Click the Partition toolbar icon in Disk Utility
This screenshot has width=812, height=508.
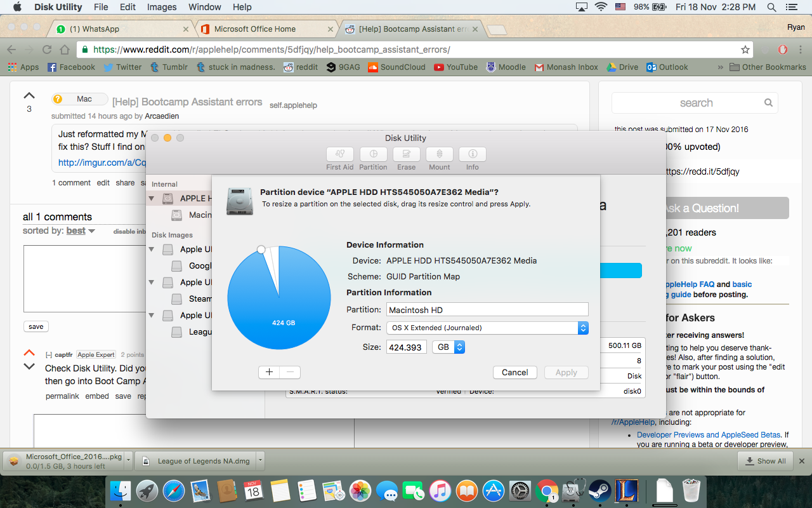(x=373, y=154)
